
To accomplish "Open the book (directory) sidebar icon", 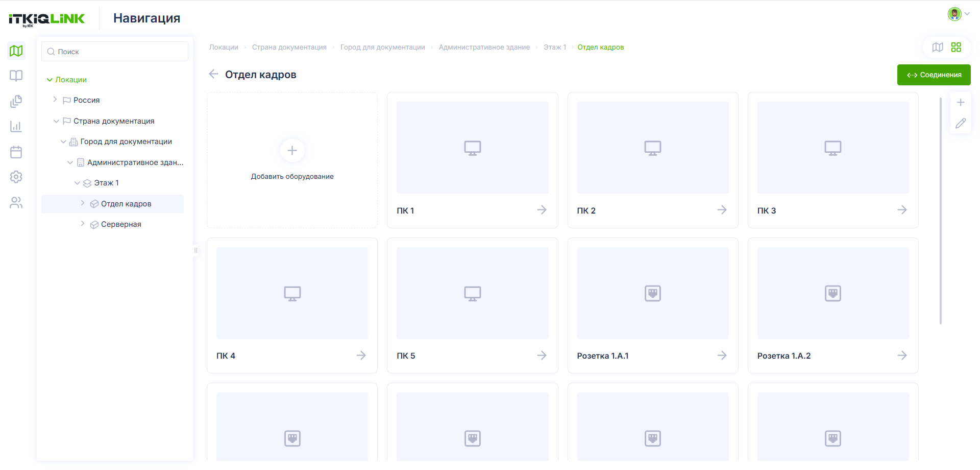I will [16, 76].
